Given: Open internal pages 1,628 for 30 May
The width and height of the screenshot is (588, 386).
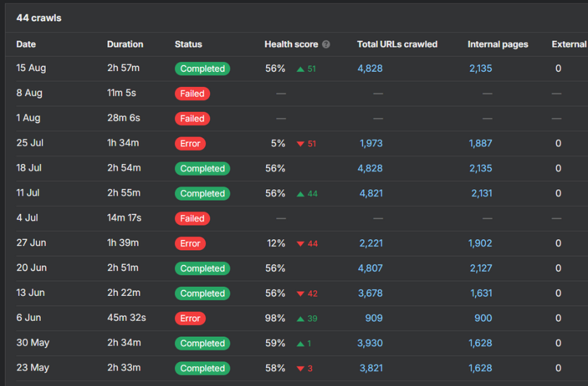Looking at the screenshot, I should 481,343.
